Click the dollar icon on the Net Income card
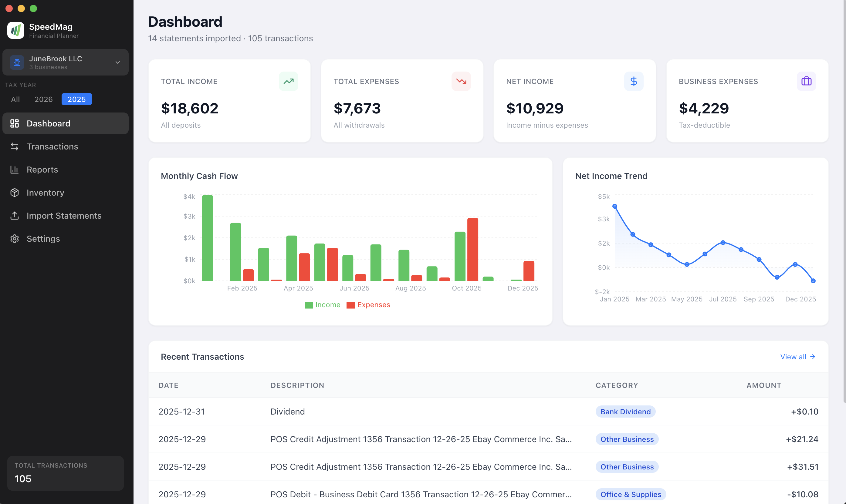Image resolution: width=846 pixels, height=504 pixels. pos(634,81)
